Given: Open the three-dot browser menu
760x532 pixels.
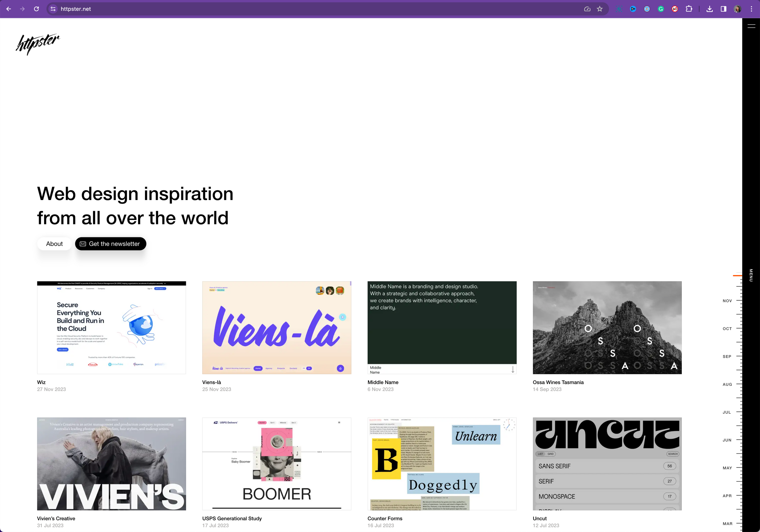Looking at the screenshot, I should tap(751, 9).
